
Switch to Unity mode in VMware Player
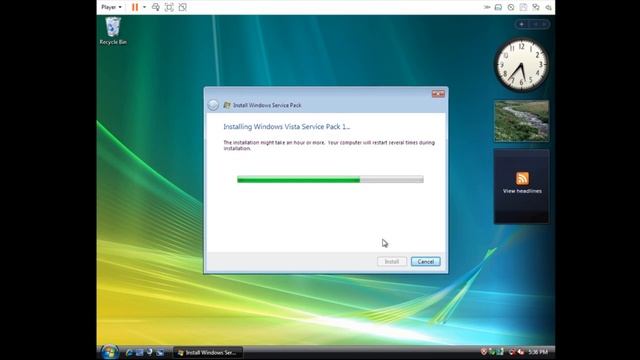click(182, 7)
